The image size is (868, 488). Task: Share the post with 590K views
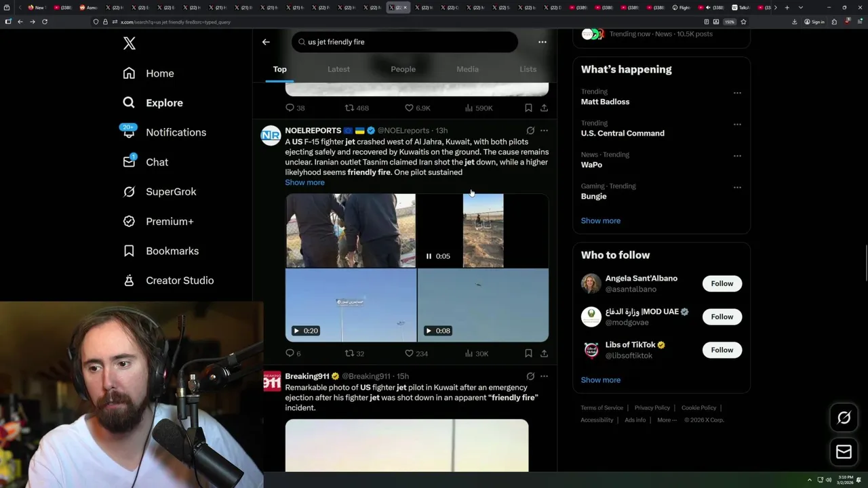[x=544, y=108]
